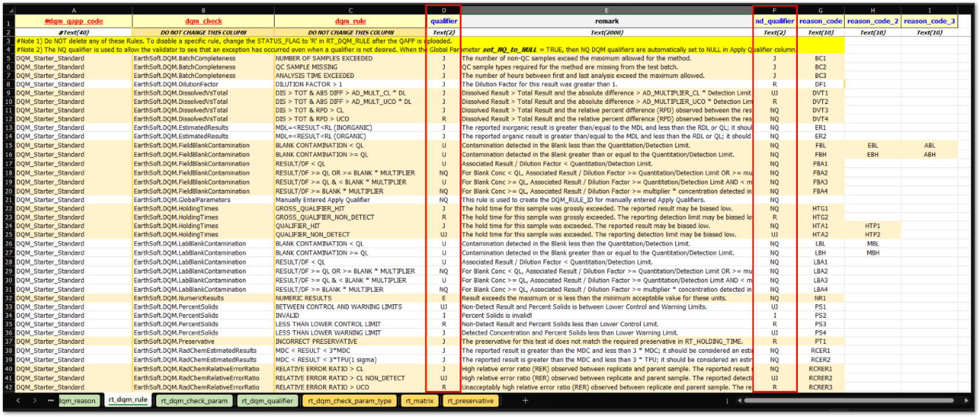The height and width of the screenshot is (417, 980).
Task: Click the tab bar resize handle dots
Action: [727, 400]
